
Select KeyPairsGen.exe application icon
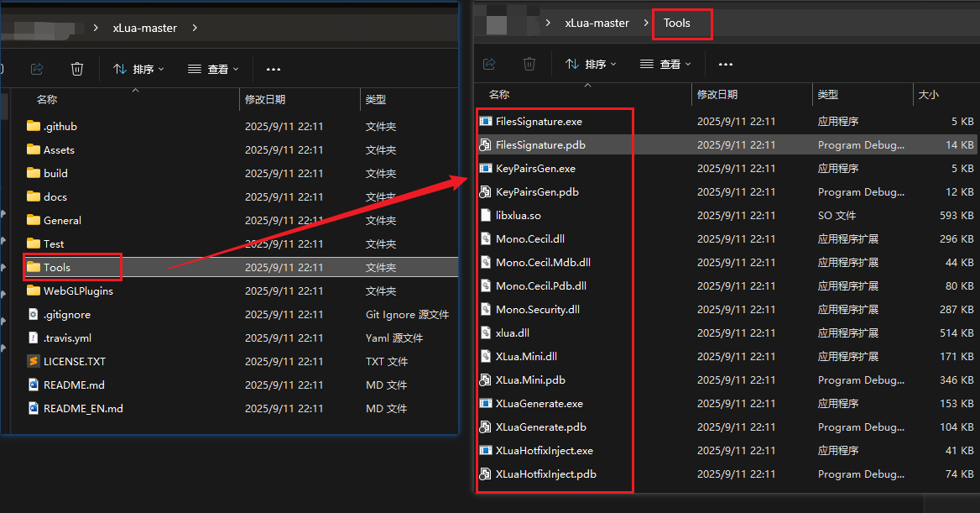[x=486, y=168]
